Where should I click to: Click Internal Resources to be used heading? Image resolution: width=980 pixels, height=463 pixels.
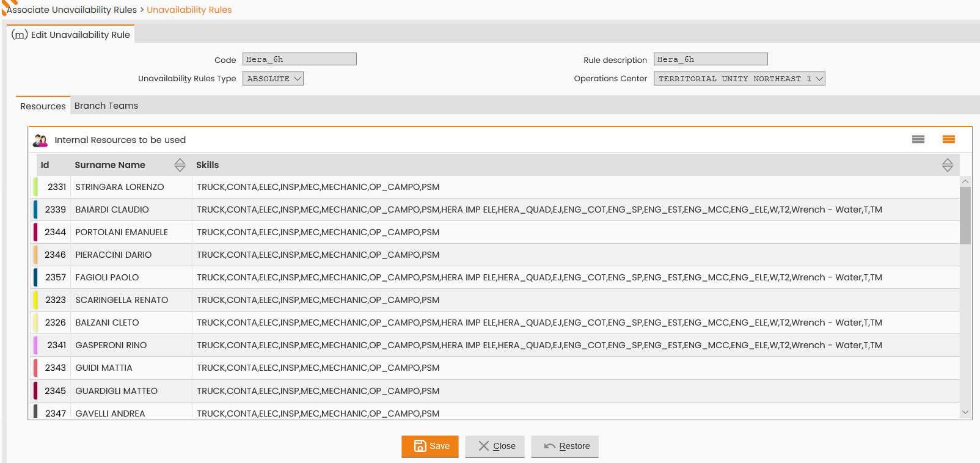pos(120,140)
